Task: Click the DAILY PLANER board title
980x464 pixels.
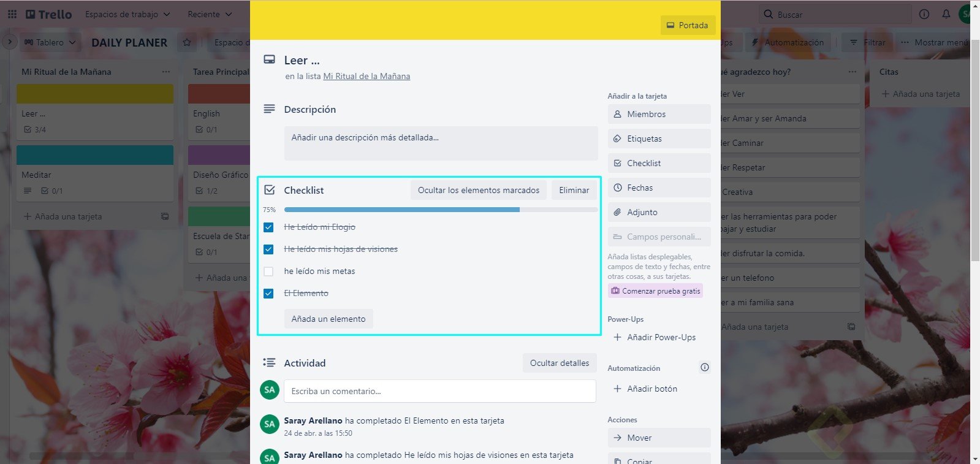Action: point(129,42)
